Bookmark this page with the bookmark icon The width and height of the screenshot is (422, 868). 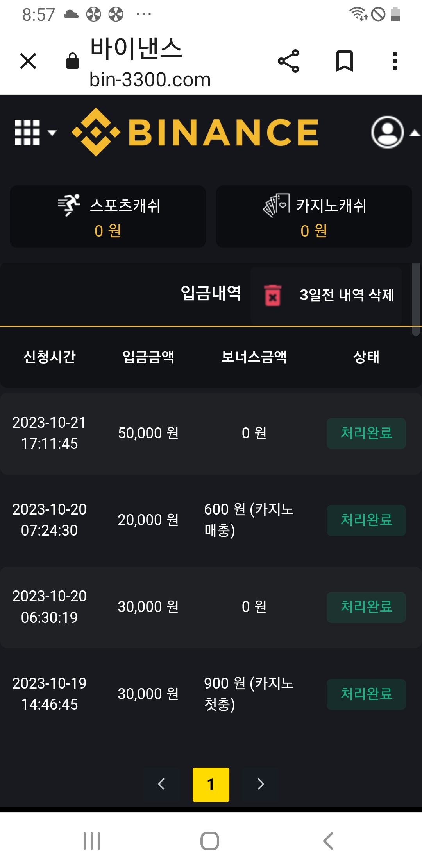(x=345, y=61)
